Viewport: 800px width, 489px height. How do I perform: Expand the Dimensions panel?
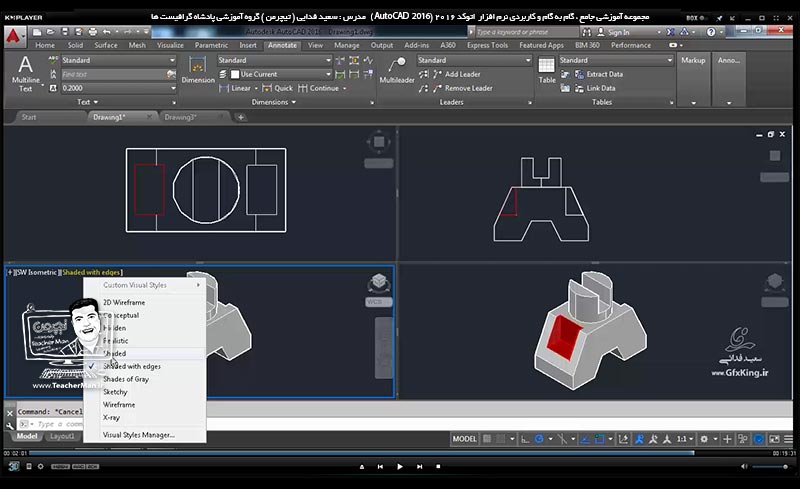(x=273, y=102)
